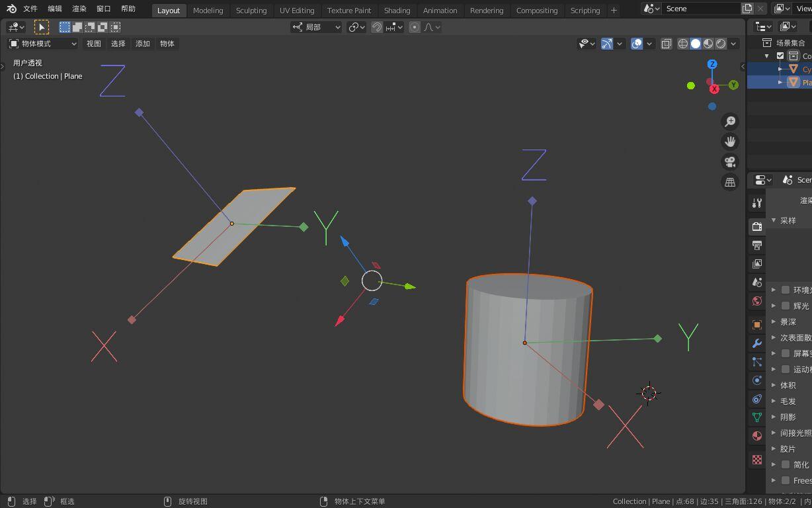Toggle snapping magnet icon
Viewport: 812px width, 508px height.
click(x=377, y=27)
